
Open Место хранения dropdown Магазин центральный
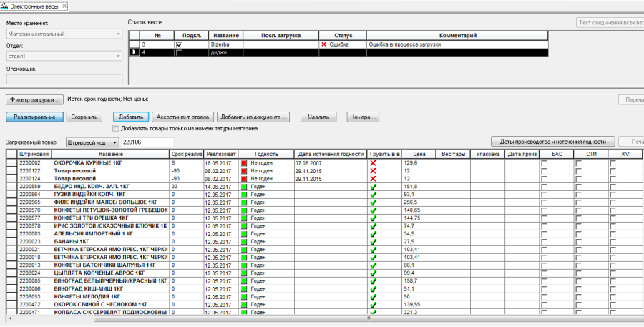pyautogui.click(x=64, y=34)
